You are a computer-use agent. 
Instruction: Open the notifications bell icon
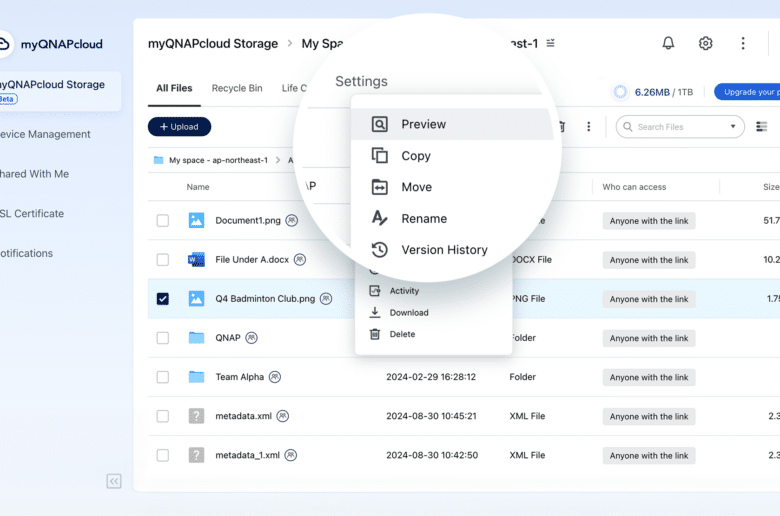click(668, 43)
